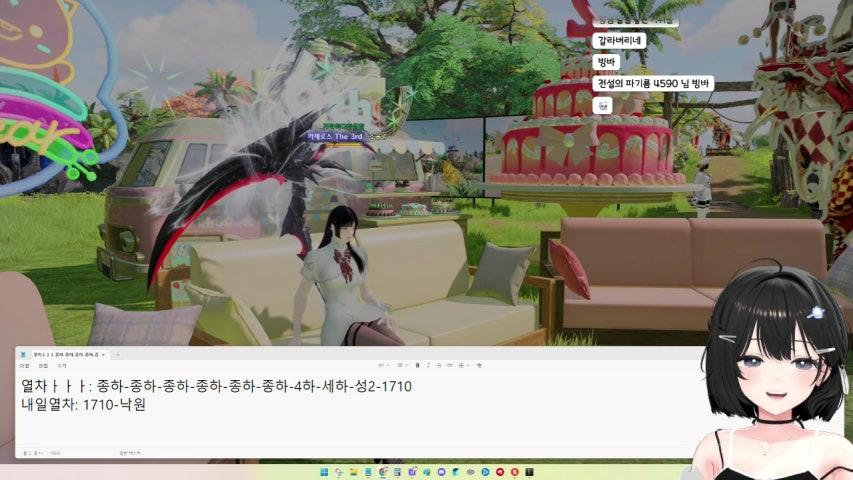Click the chat message 빙바
Screen dimensions: 853x480
(606, 62)
